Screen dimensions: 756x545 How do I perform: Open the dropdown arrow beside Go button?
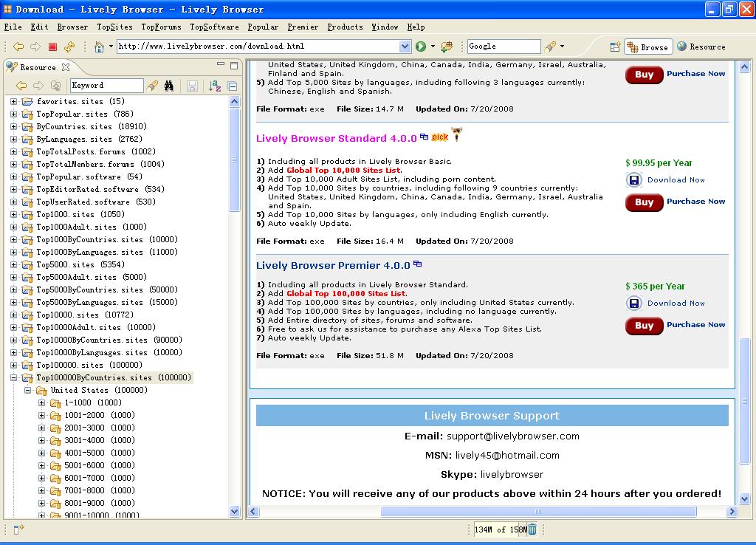(433, 47)
